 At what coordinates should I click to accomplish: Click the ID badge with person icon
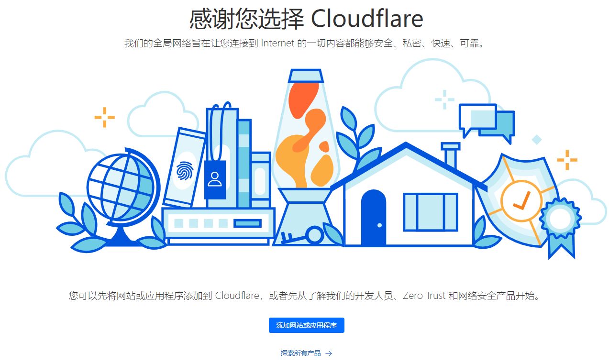tap(215, 179)
